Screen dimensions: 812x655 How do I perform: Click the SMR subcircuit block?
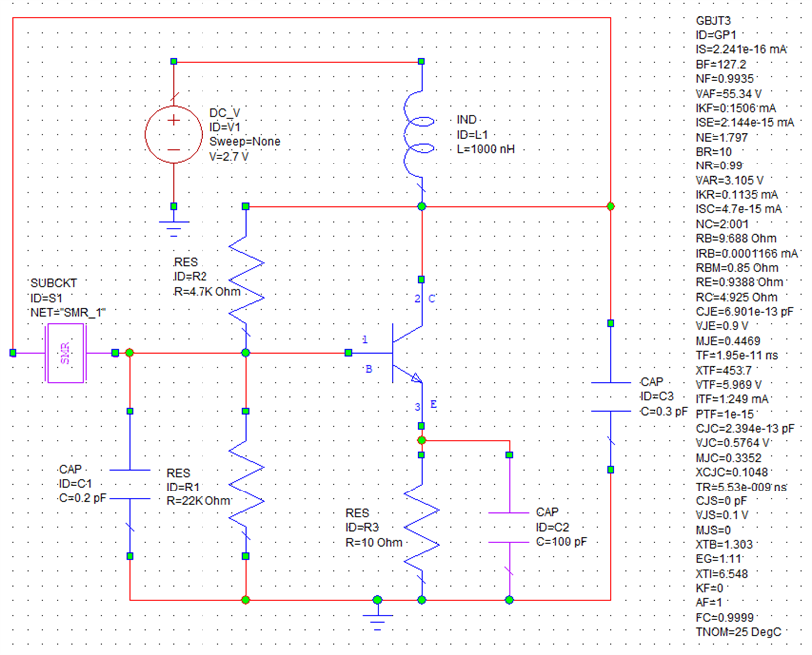tap(65, 353)
